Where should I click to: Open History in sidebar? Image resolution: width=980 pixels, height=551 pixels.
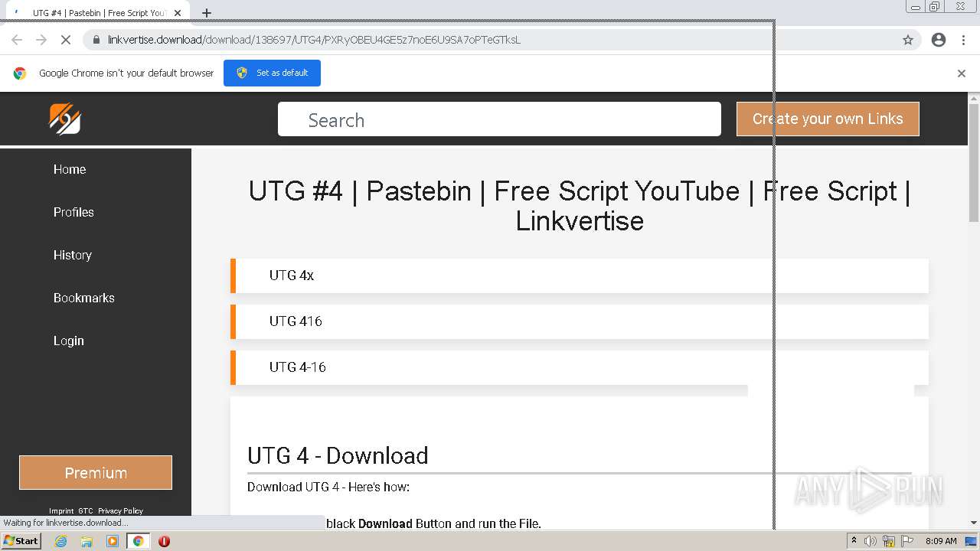point(73,256)
